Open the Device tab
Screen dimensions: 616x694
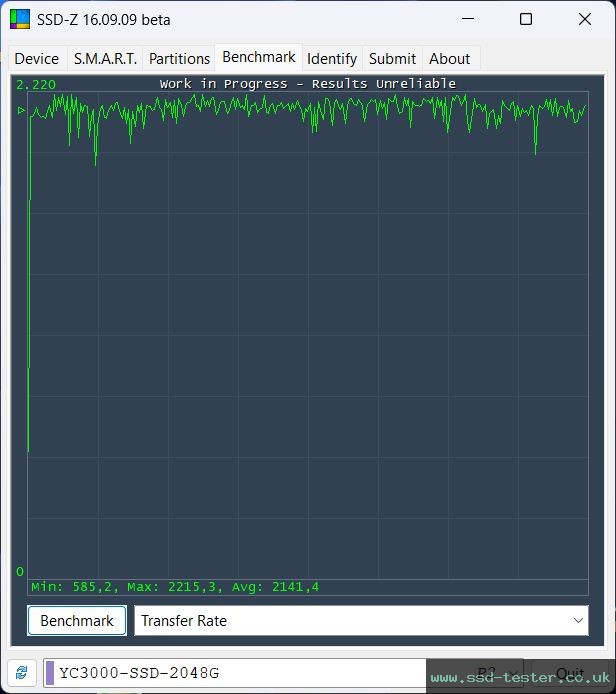pos(37,59)
